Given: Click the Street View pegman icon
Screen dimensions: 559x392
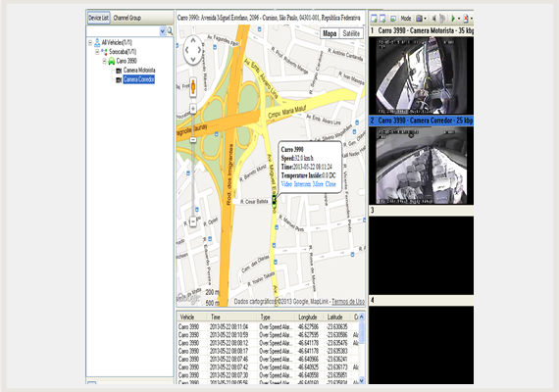Looking at the screenshot, I should tap(193, 86).
